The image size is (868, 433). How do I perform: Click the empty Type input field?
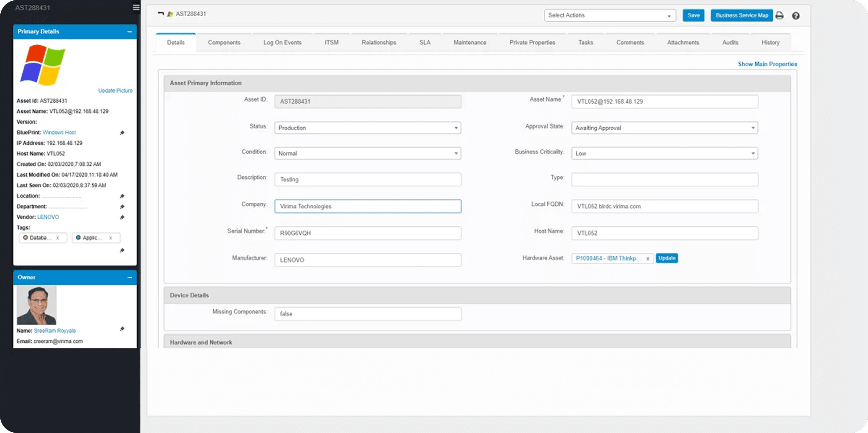click(x=665, y=180)
